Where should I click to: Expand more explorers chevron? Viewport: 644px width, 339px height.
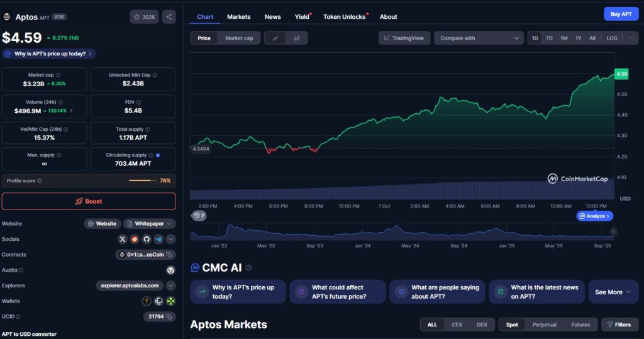coord(170,286)
